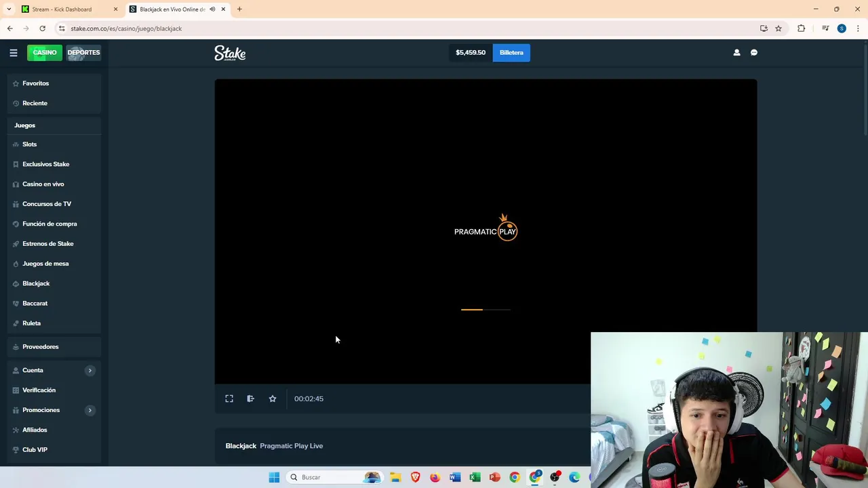868x488 pixels.
Task: Click the Billetera button
Action: [511, 53]
